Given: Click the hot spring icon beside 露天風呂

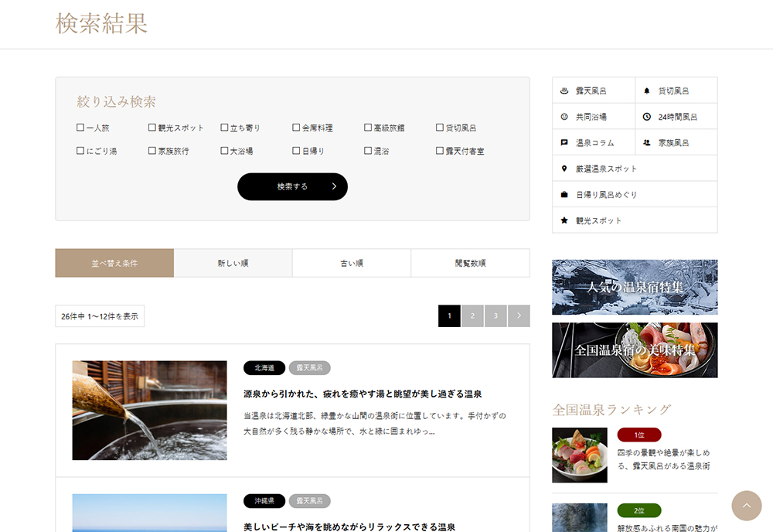Looking at the screenshot, I should 564,90.
